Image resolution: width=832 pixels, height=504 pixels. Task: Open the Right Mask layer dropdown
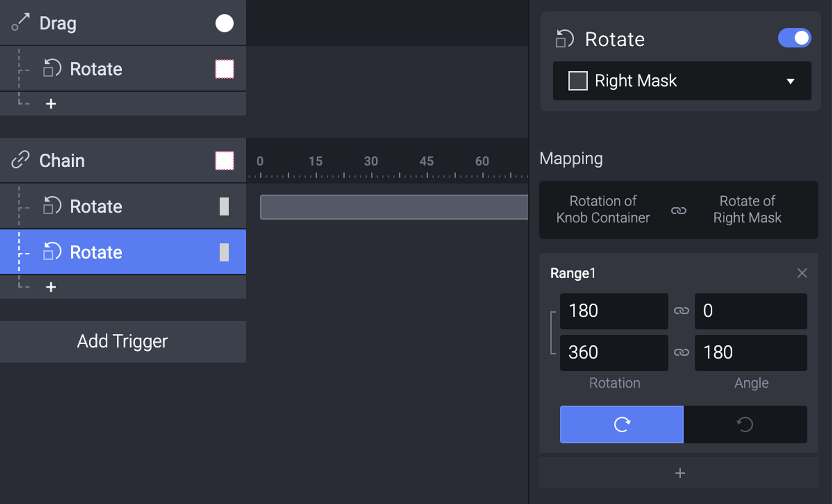[x=682, y=81]
